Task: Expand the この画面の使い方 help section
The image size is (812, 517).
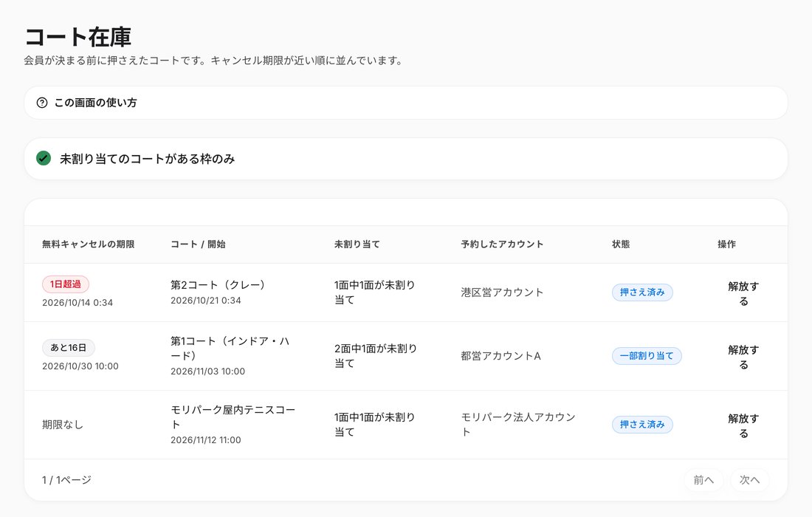Action: [406, 103]
